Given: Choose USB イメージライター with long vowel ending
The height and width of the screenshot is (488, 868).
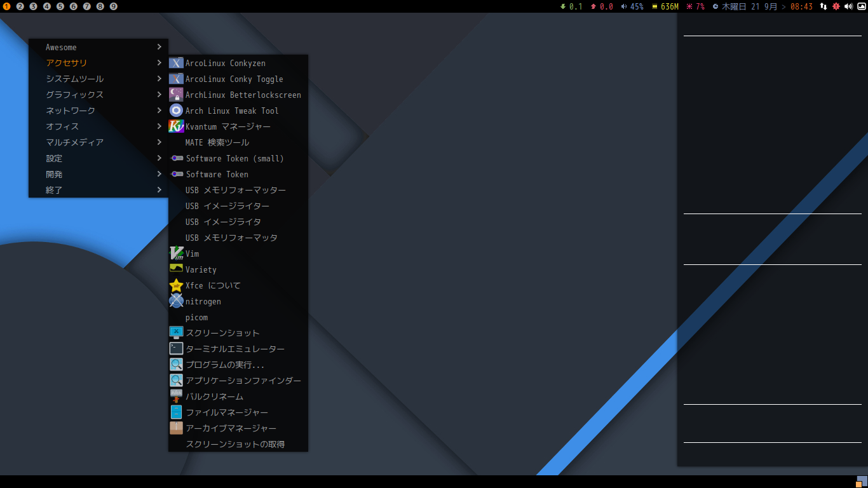Looking at the screenshot, I should (238, 206).
